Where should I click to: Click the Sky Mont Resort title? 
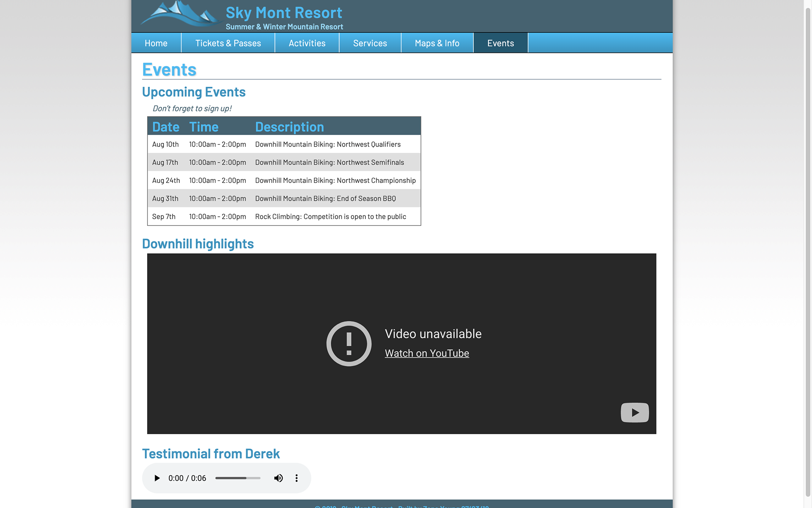point(284,13)
